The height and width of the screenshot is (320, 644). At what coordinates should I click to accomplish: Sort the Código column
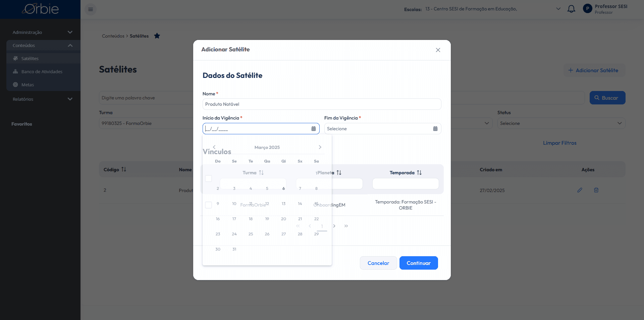(x=124, y=170)
